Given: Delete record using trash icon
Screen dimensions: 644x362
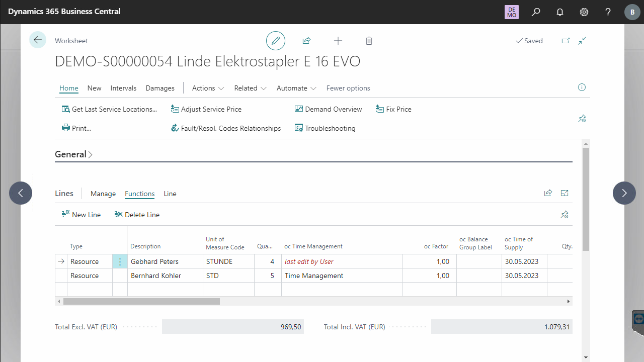Looking at the screenshot, I should (x=369, y=41).
